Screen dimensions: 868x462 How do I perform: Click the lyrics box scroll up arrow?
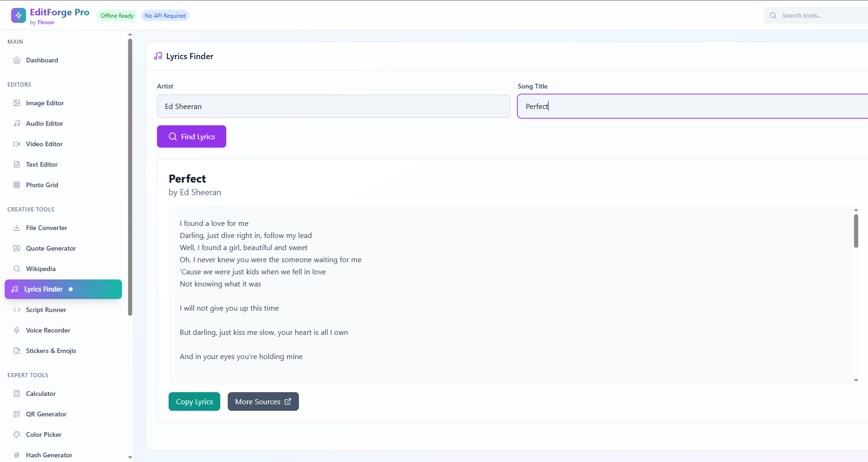tap(856, 210)
